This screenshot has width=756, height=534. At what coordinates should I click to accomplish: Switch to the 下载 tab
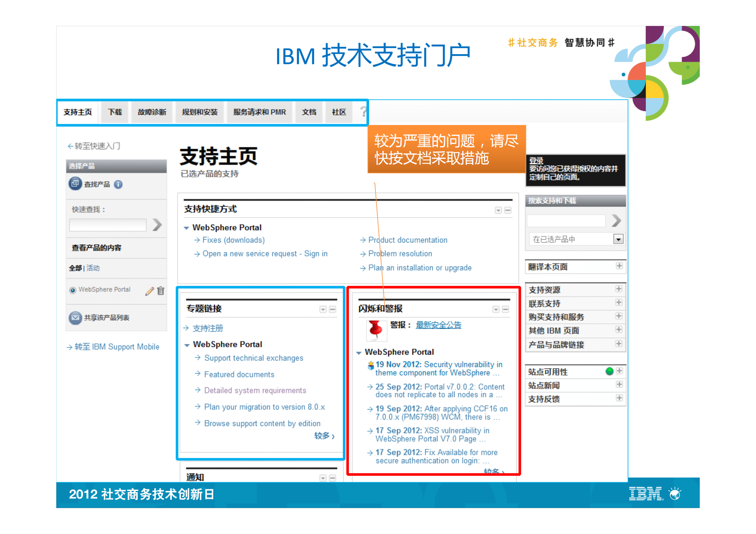pos(114,112)
